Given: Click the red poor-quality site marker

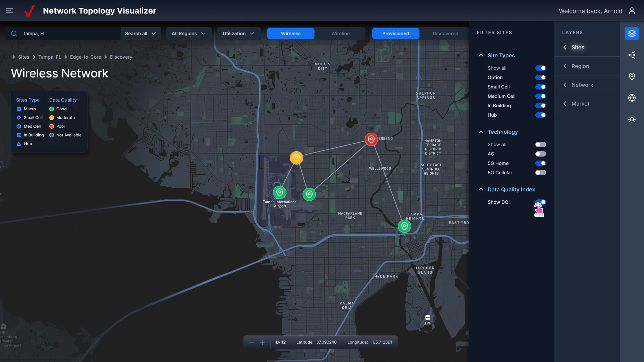Looking at the screenshot, I should (371, 139).
